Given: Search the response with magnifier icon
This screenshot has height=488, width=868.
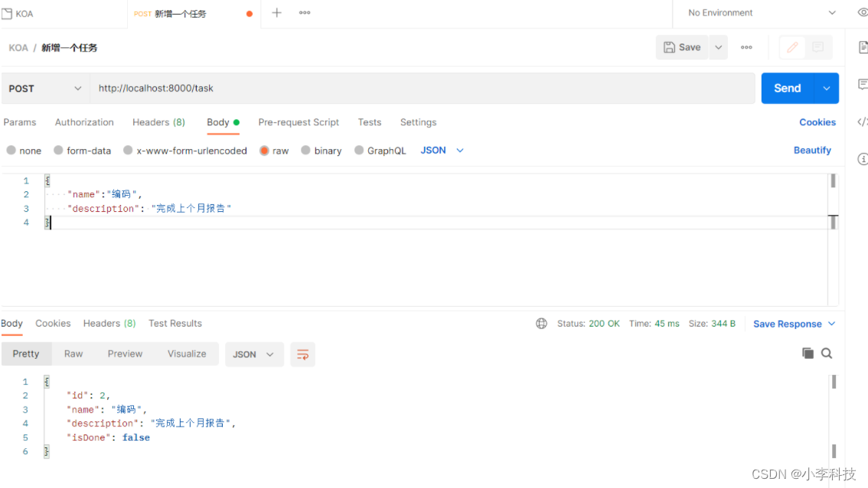Looking at the screenshot, I should tap(827, 353).
